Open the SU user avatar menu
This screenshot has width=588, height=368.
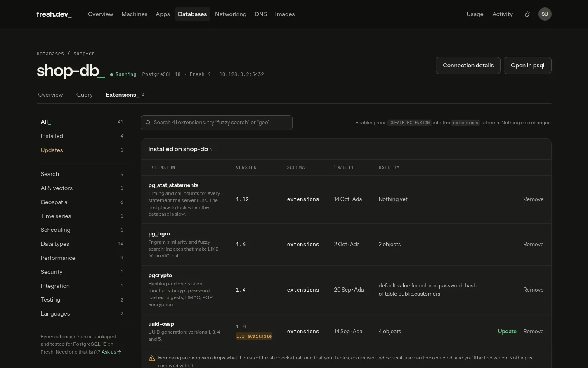(x=545, y=14)
